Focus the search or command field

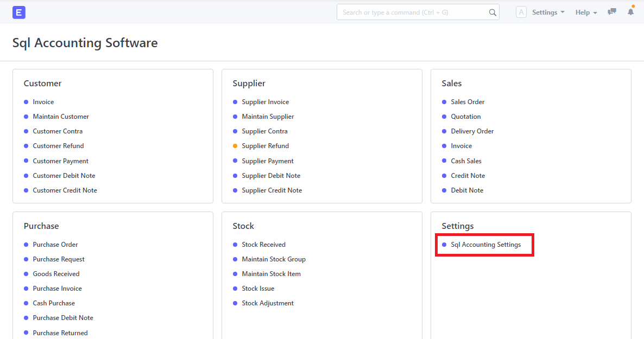418,12
